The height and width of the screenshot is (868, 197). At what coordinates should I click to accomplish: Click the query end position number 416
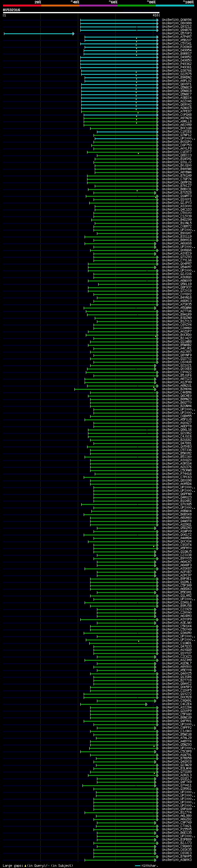[155, 15]
